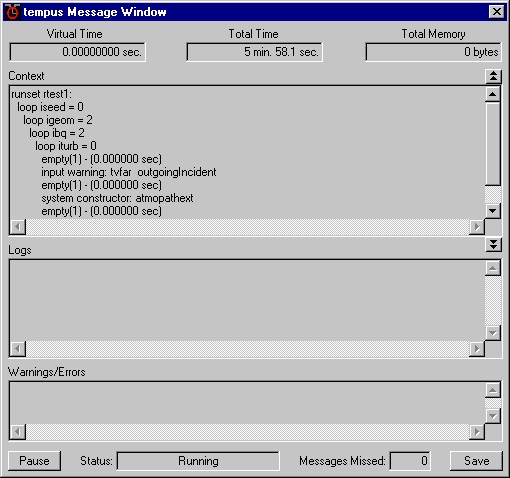Click Context pane scroll right arrow
Viewport: 510px width, 478px height.
click(x=477, y=227)
